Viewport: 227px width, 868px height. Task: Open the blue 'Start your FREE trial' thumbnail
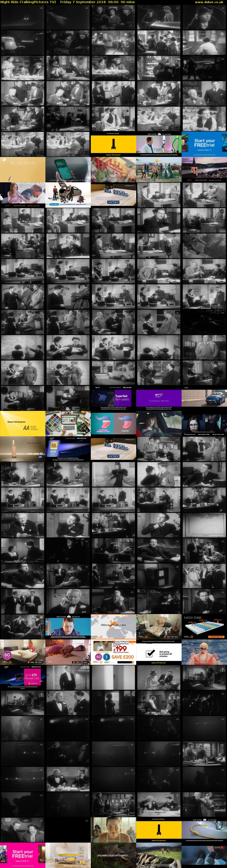pyautogui.click(x=204, y=144)
